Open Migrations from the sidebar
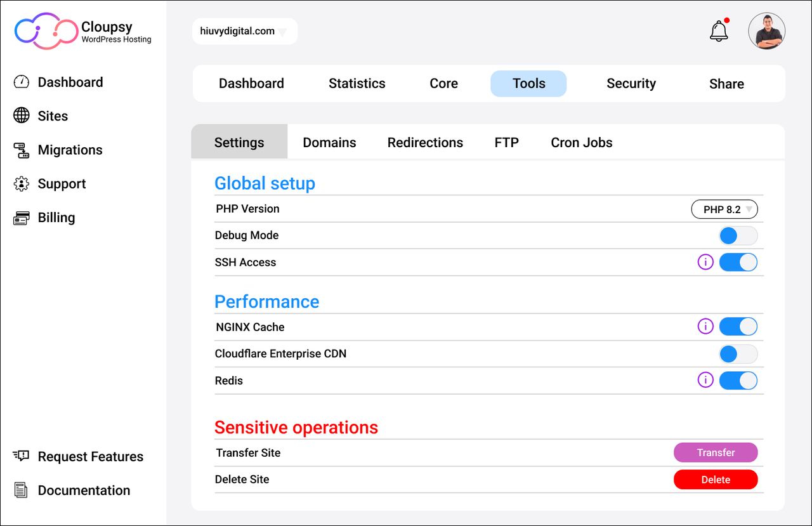The image size is (812, 526). pos(21,150)
